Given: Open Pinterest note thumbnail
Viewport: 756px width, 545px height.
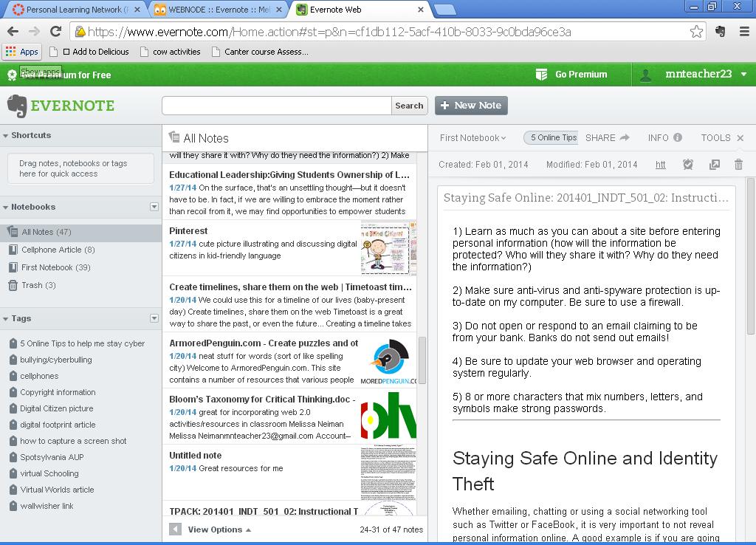Looking at the screenshot, I should (388, 248).
